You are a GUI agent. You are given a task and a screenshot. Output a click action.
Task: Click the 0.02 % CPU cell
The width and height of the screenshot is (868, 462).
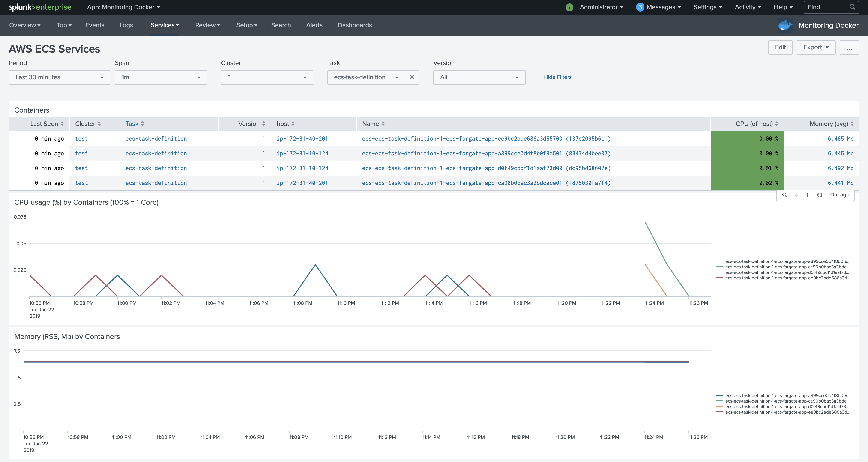click(747, 183)
